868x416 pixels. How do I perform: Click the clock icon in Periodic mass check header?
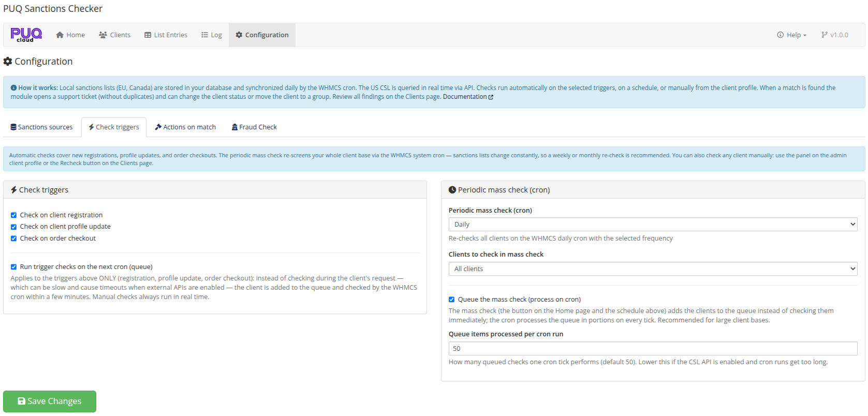pyautogui.click(x=452, y=190)
